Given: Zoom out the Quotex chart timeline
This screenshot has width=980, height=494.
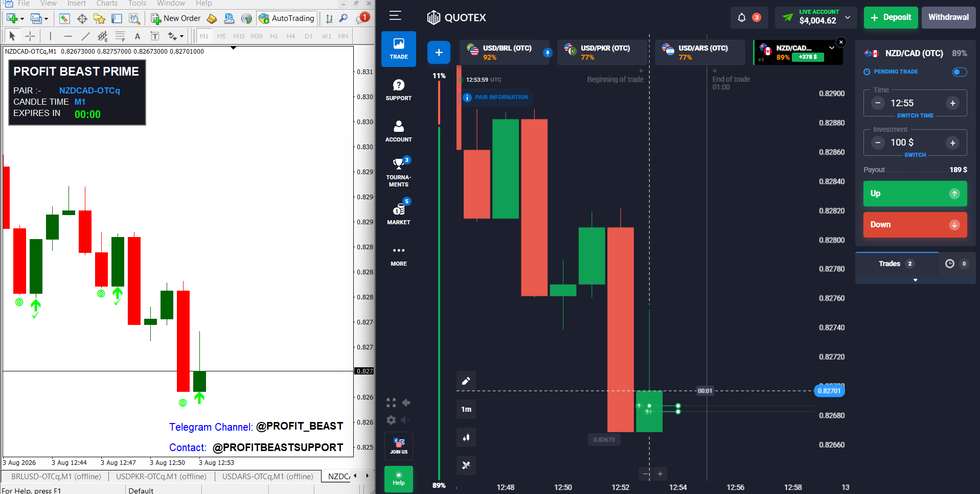Looking at the screenshot, I should pyautogui.click(x=646, y=474).
